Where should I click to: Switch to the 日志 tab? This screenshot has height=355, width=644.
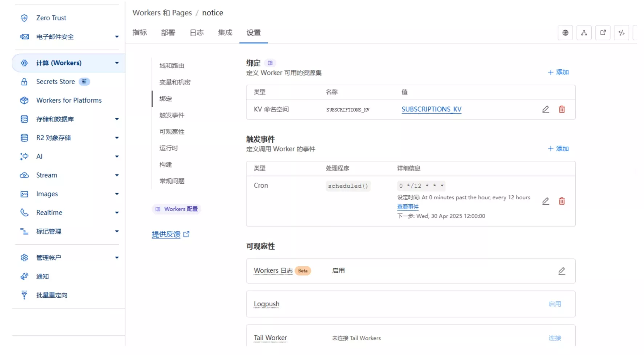coord(197,33)
